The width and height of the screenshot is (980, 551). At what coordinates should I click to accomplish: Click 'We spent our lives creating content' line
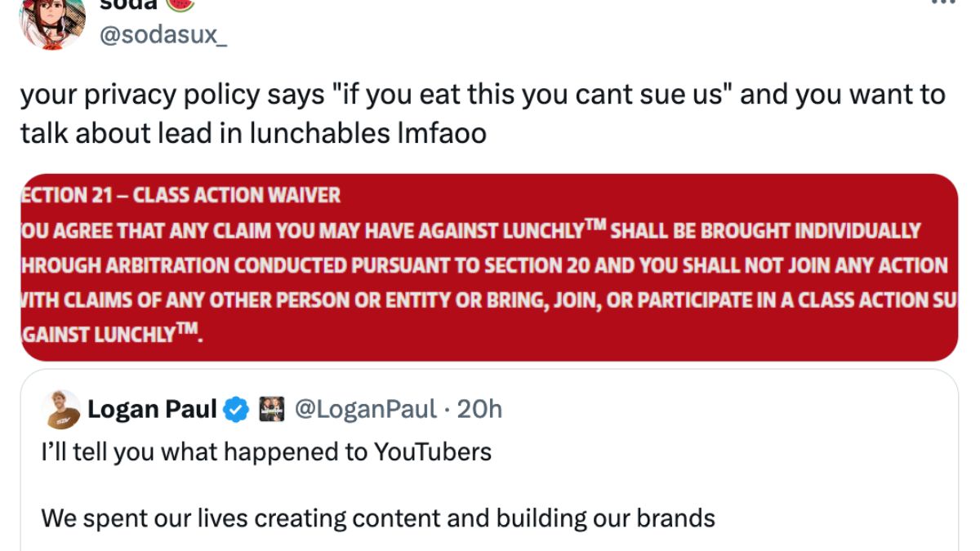(377, 518)
